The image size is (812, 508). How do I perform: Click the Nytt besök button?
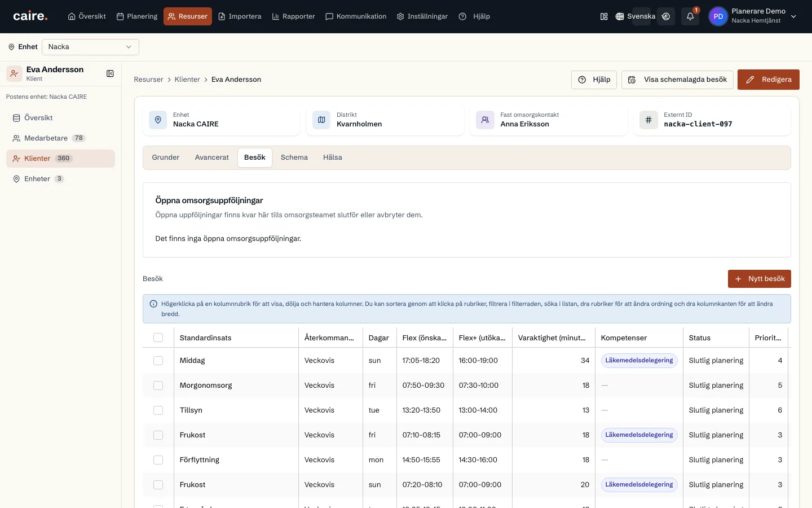coord(760,279)
